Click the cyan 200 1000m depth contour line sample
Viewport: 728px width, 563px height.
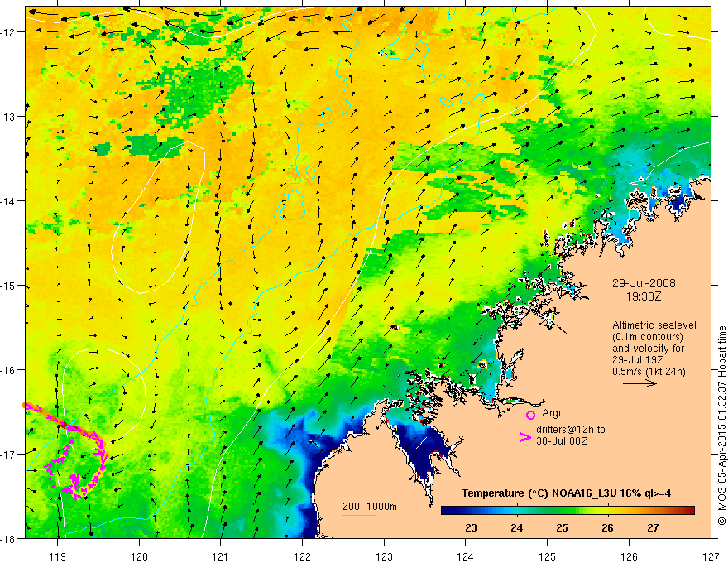click(358, 515)
